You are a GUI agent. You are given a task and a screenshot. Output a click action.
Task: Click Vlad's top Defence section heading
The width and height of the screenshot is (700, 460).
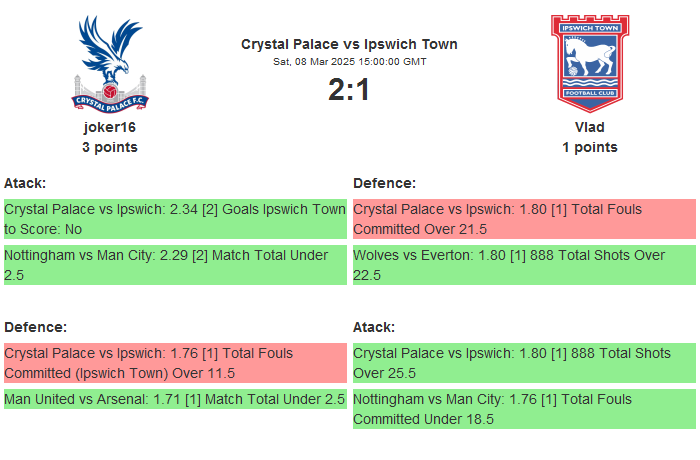384,183
